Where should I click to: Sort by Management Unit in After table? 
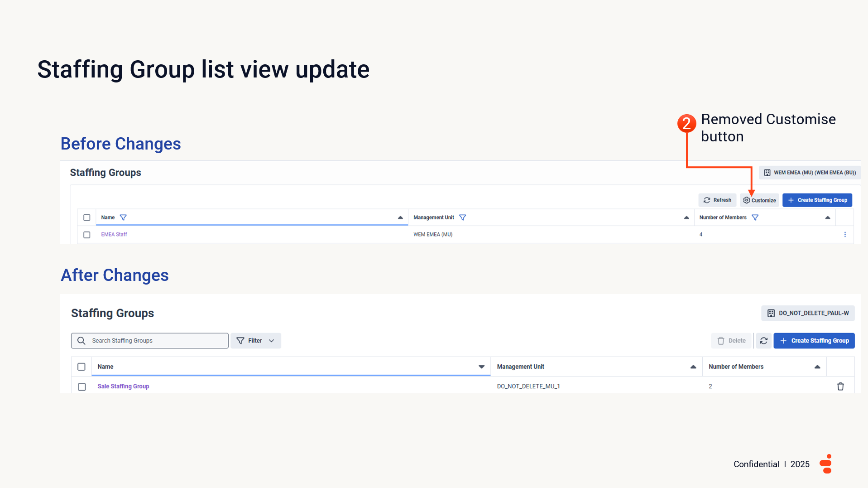click(x=693, y=367)
